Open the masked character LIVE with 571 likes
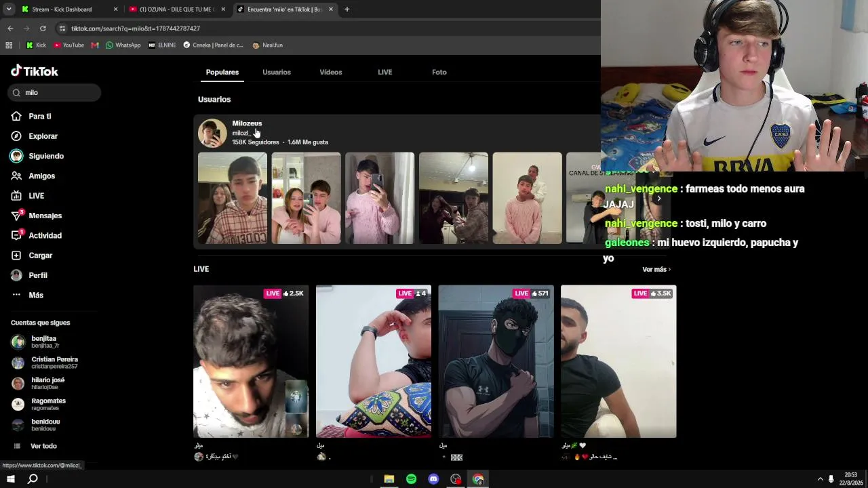The image size is (868, 488). pos(496,361)
